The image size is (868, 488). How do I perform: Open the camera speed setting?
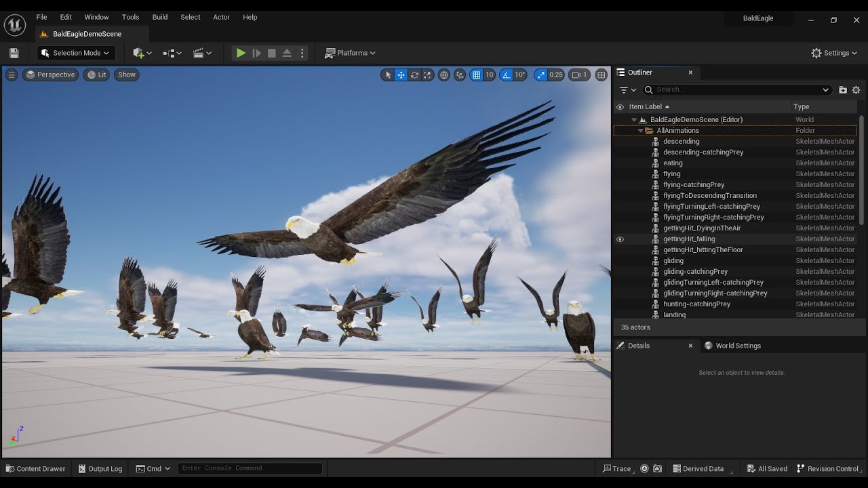click(x=579, y=75)
